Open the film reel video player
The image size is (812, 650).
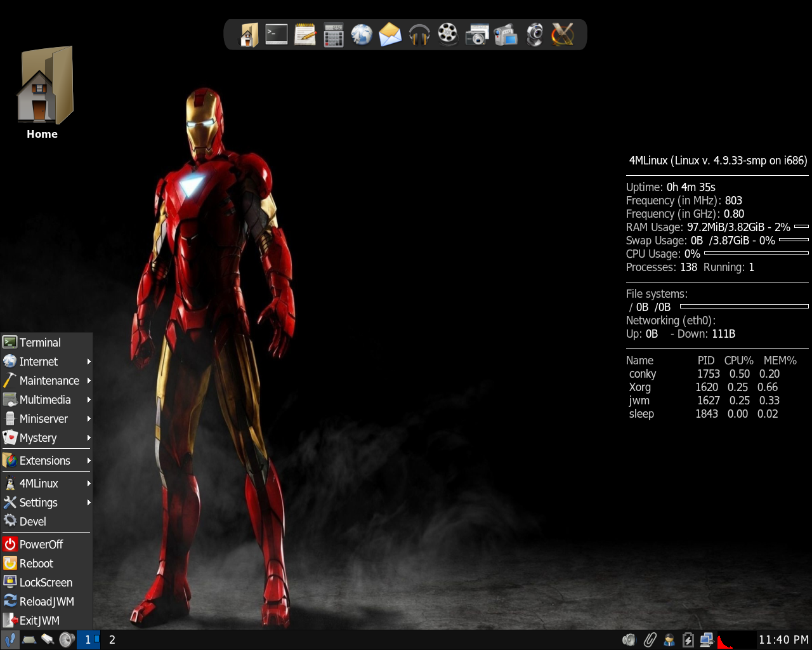pyautogui.click(x=448, y=34)
